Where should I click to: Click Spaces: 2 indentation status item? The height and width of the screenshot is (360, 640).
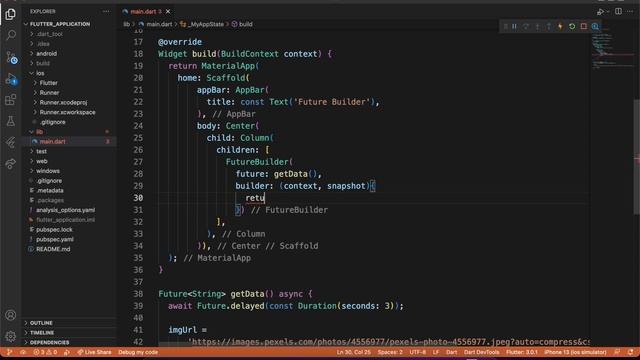pos(390,352)
